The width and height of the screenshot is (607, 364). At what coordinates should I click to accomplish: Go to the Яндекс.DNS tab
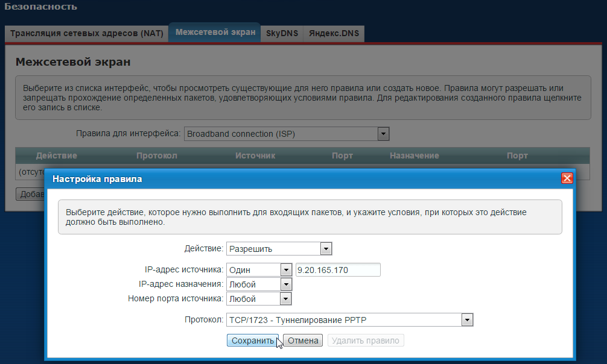point(334,34)
